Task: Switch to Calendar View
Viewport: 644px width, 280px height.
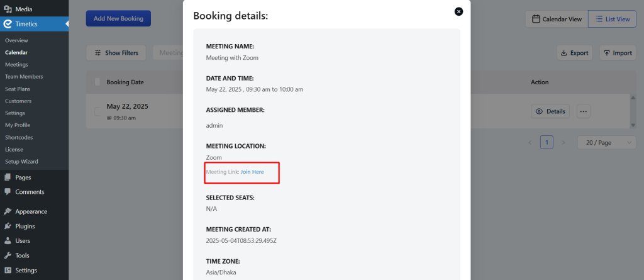Action: pos(557,19)
